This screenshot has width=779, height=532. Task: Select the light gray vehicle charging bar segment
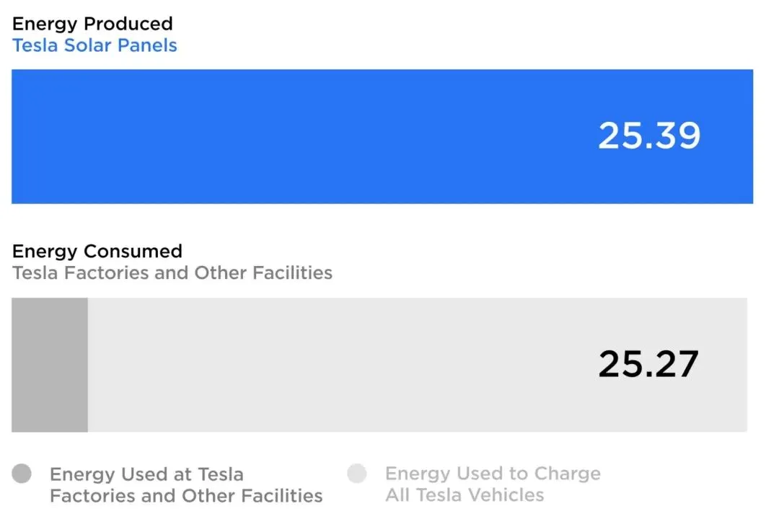418,365
